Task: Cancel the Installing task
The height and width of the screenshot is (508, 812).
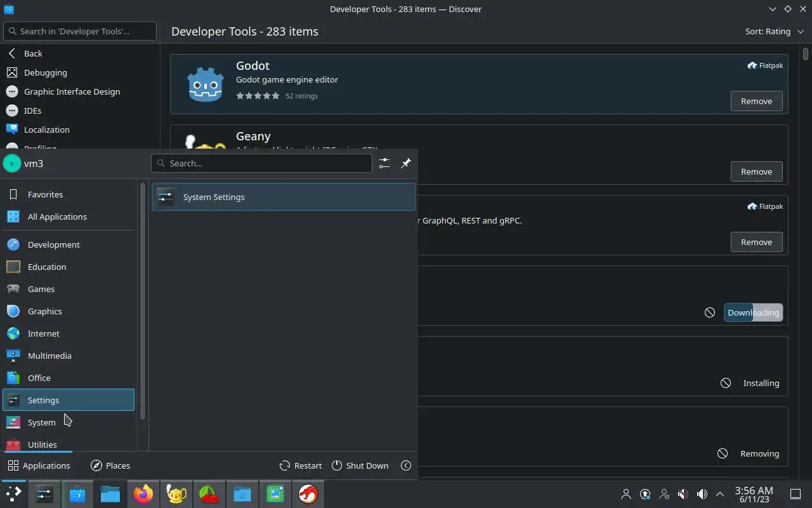Action: pyautogui.click(x=726, y=383)
